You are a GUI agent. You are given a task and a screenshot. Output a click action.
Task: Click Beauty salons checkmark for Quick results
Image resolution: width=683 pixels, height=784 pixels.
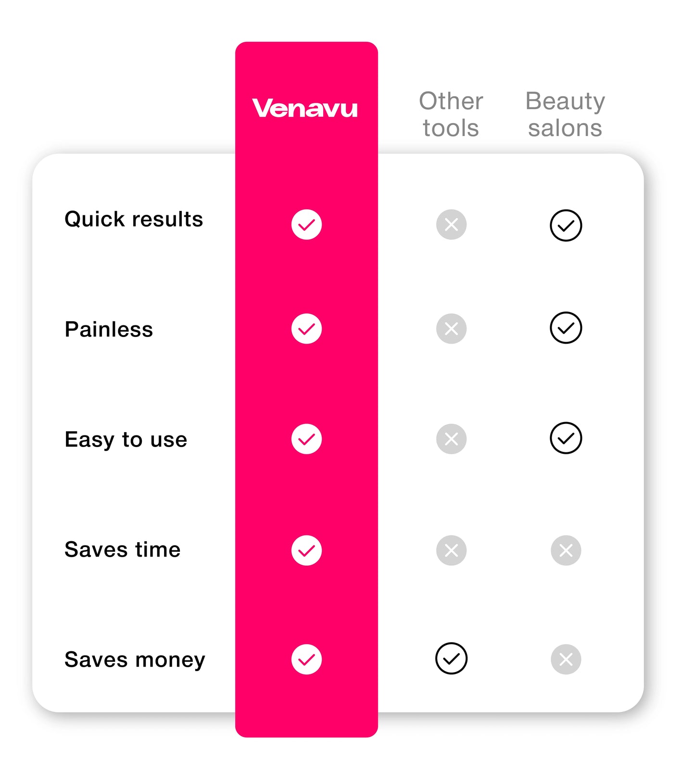pyautogui.click(x=566, y=225)
